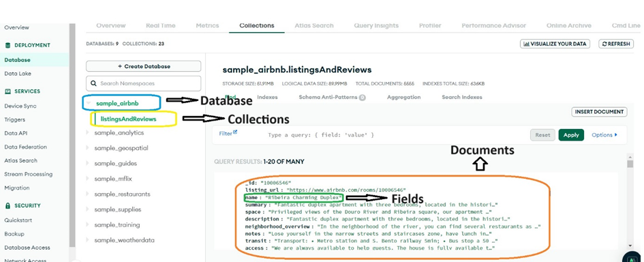
Task: Expand the sample_mflix database
Action: [87, 179]
